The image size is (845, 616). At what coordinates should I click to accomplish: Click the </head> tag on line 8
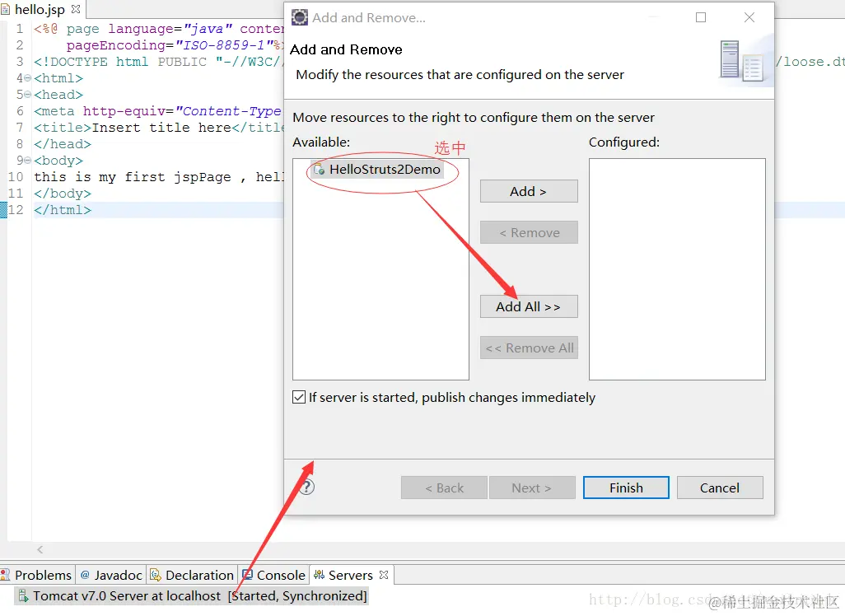(x=63, y=144)
